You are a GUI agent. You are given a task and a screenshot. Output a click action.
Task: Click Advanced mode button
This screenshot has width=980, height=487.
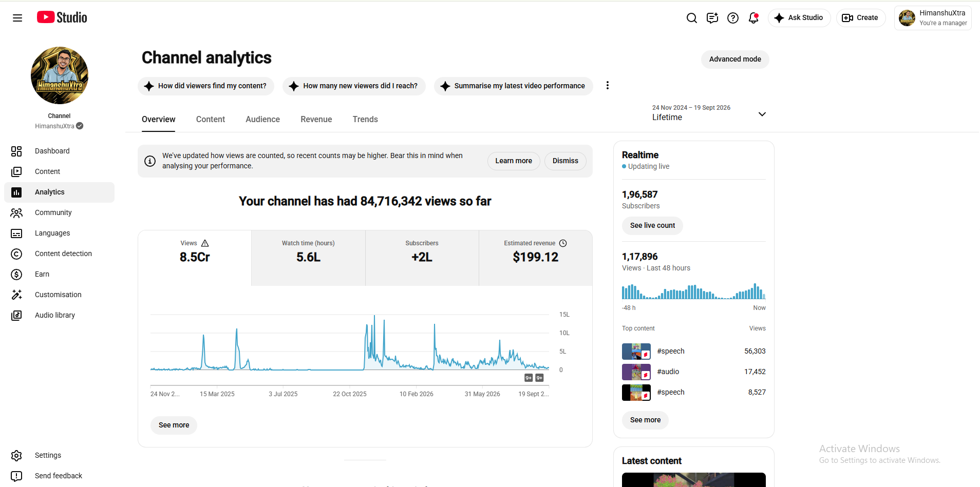(735, 59)
